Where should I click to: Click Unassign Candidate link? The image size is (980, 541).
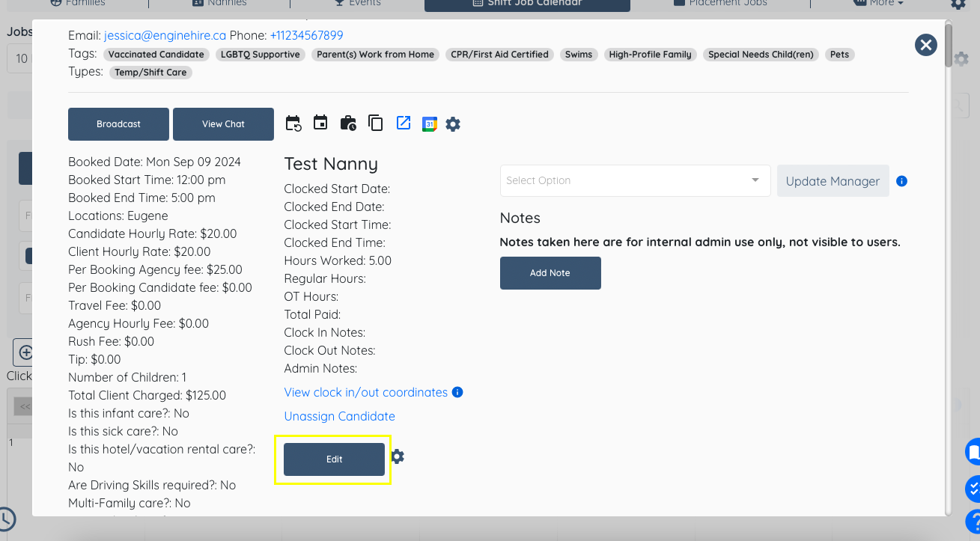point(339,416)
